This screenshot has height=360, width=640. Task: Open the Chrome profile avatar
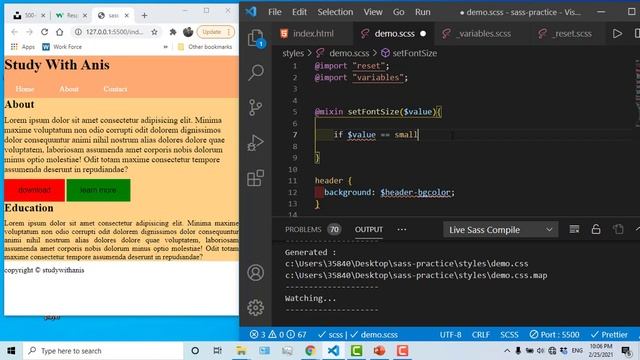coord(188,32)
